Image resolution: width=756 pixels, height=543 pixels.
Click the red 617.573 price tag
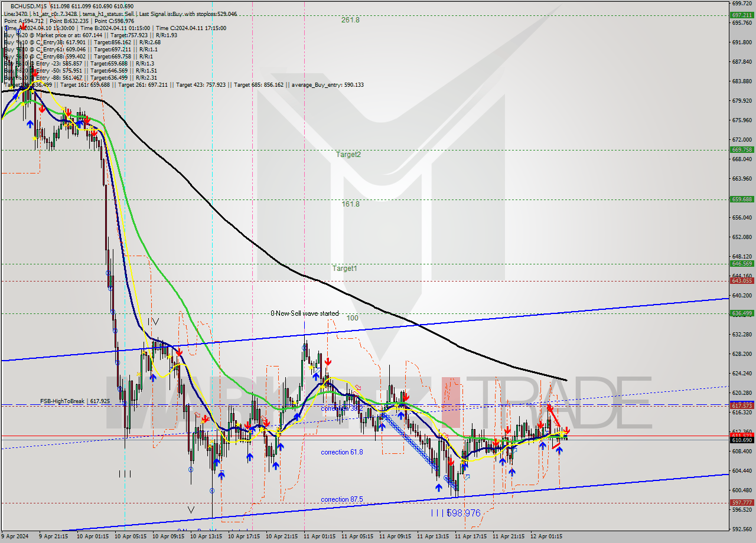point(741,406)
